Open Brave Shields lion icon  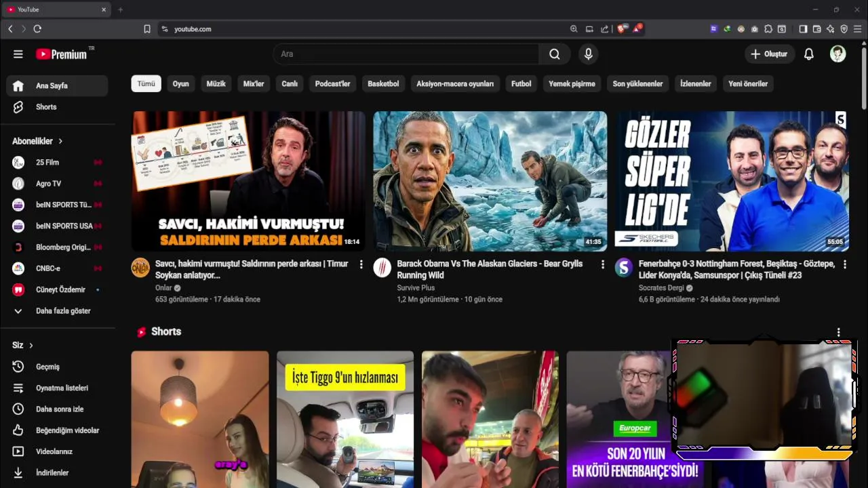coord(620,29)
